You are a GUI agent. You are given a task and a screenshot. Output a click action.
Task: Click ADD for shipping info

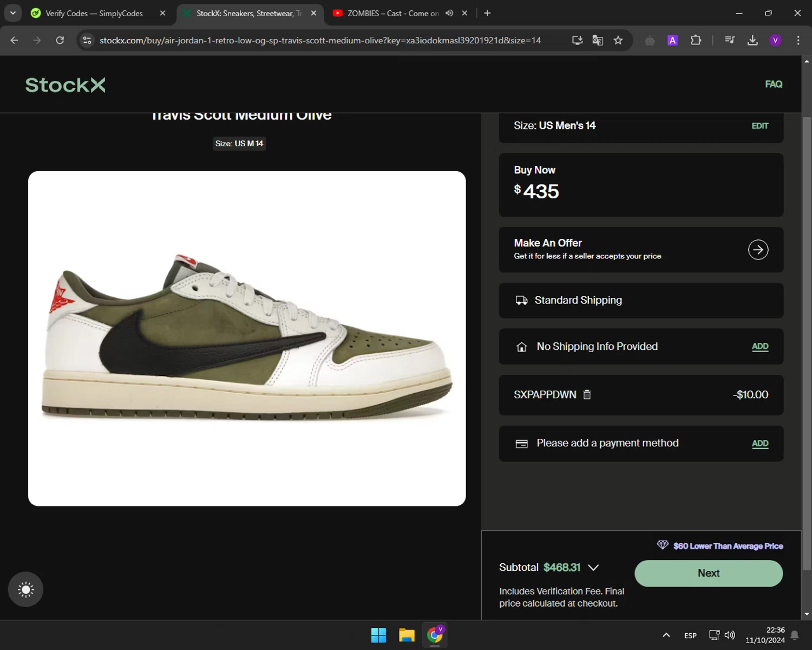click(x=759, y=347)
